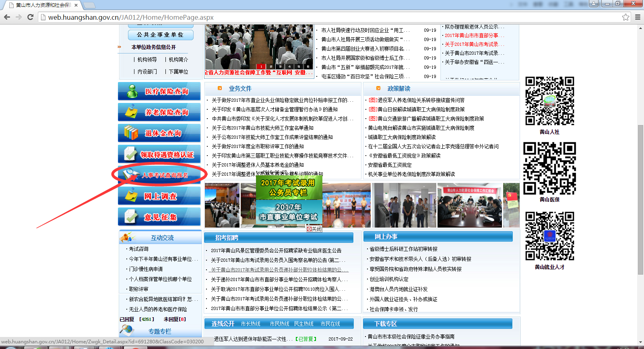Viewport: 644px width, 349px height.
Task: Click the 黄山人社 QR code image
Action: (x=549, y=101)
